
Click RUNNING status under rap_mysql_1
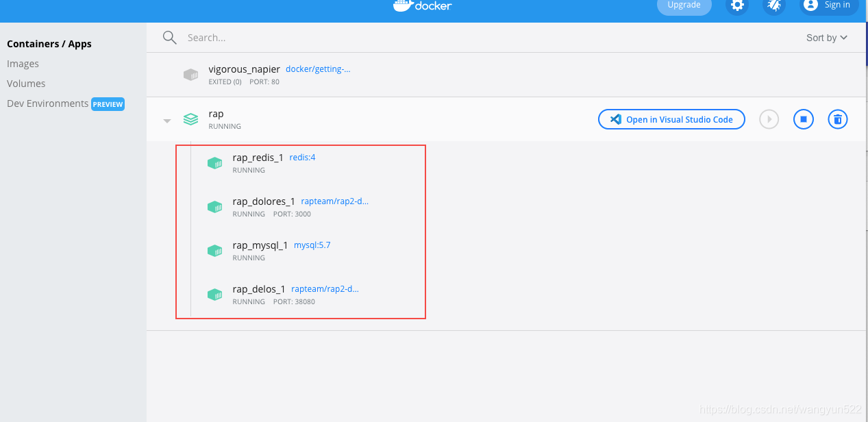(x=249, y=258)
